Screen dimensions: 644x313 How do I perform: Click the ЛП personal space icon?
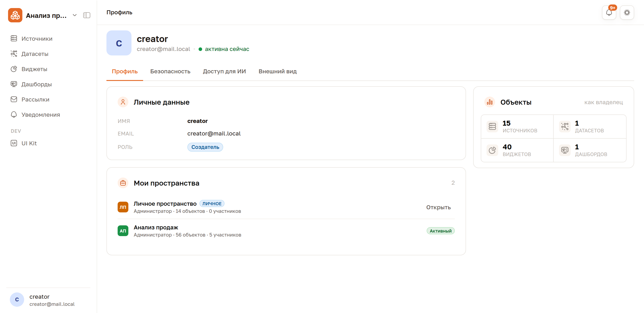coord(123,207)
